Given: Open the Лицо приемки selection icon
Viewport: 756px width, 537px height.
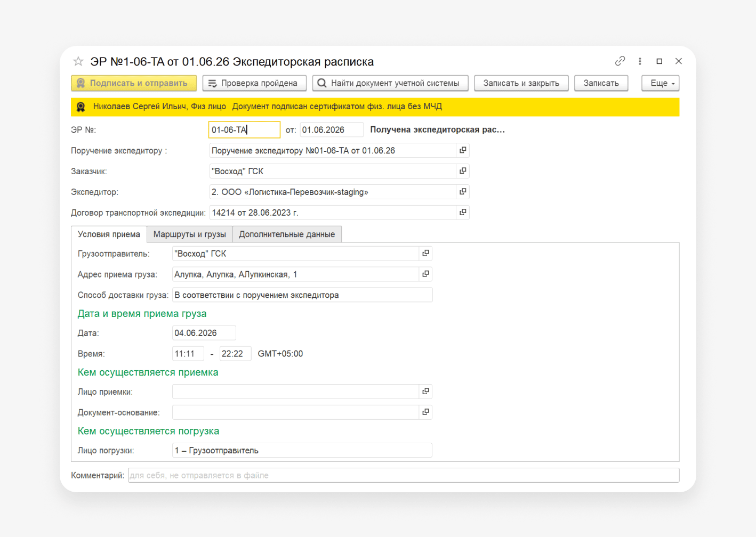Looking at the screenshot, I should pos(425,392).
